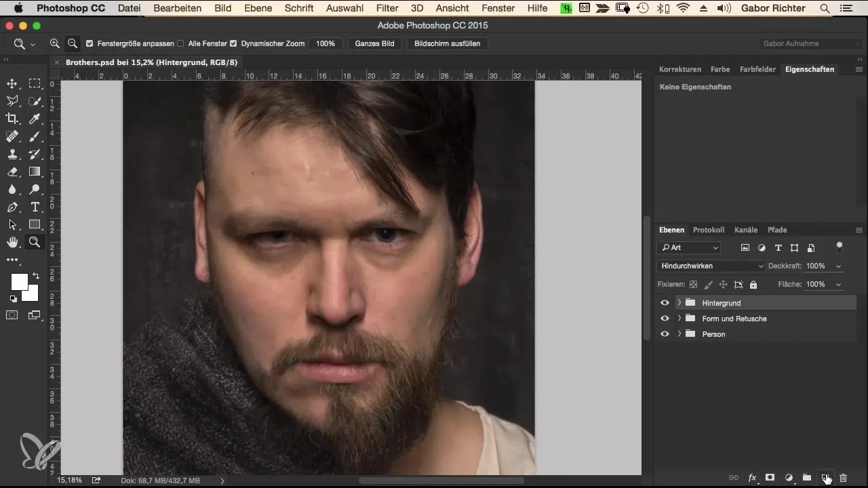Delete the selected layer
This screenshot has height=488, width=868.
pyautogui.click(x=844, y=478)
